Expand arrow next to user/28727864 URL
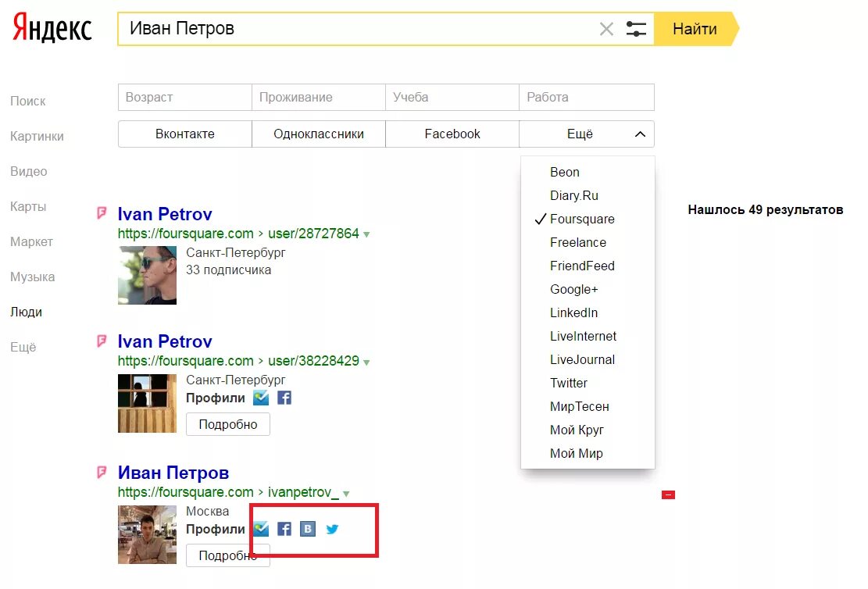 [366, 234]
